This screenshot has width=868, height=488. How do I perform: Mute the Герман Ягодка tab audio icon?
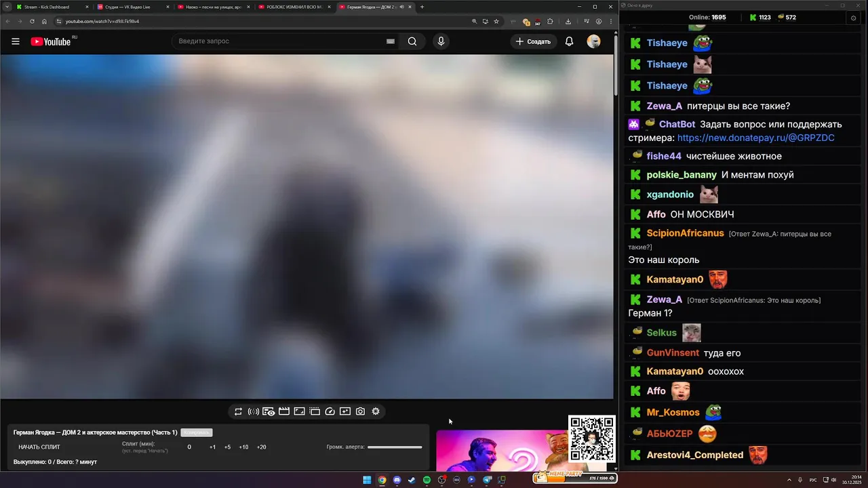click(x=402, y=7)
